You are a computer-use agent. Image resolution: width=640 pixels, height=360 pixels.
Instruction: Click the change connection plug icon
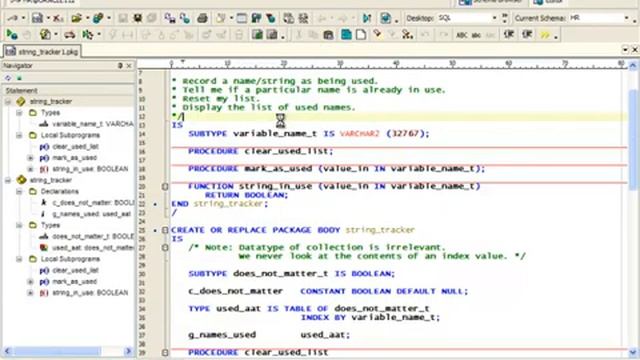13,18
